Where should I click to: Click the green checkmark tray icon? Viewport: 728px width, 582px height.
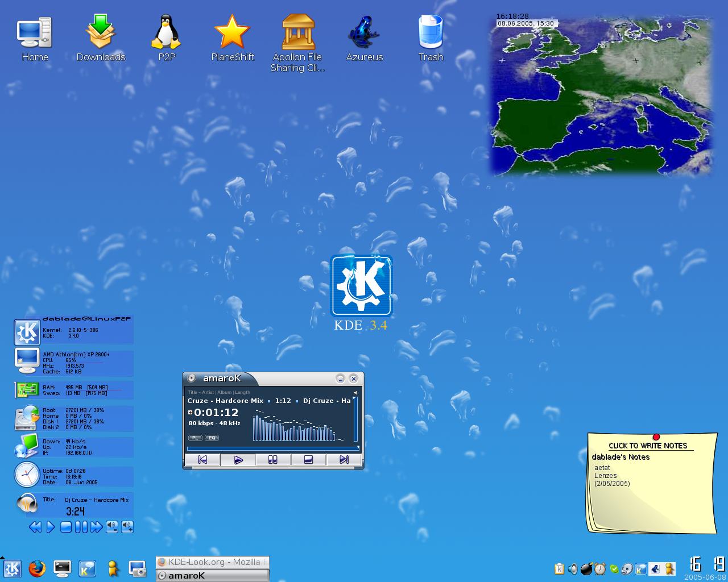pos(614,569)
